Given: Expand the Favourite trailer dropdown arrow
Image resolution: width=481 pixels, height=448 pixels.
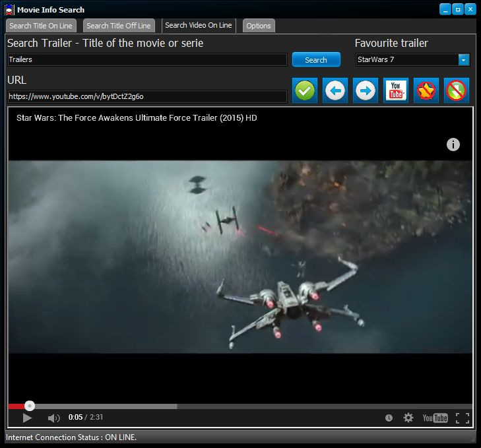Looking at the screenshot, I should coord(463,59).
